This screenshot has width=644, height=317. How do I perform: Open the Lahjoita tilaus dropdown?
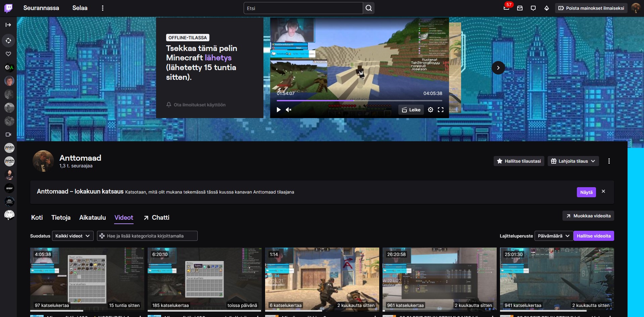[x=573, y=161]
